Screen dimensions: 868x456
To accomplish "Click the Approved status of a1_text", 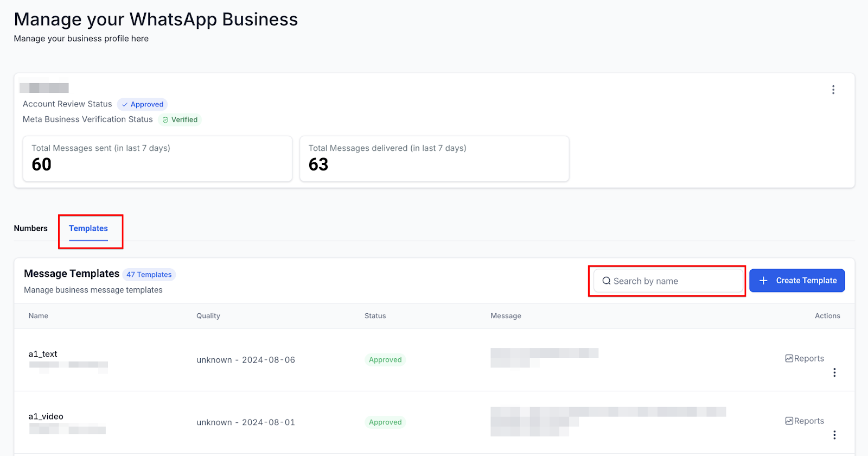I will click(385, 360).
